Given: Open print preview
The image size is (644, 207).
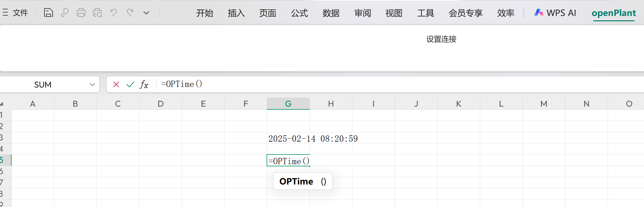Looking at the screenshot, I should click(97, 13).
